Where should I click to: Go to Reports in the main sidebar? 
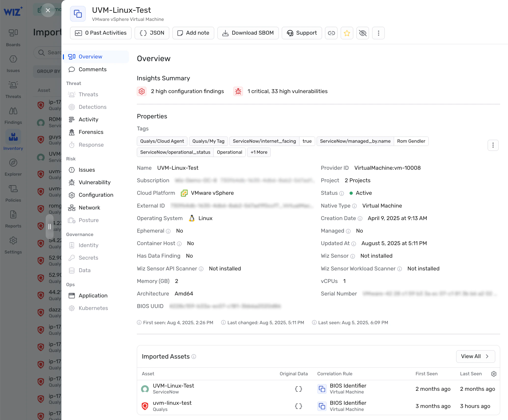pos(13,219)
